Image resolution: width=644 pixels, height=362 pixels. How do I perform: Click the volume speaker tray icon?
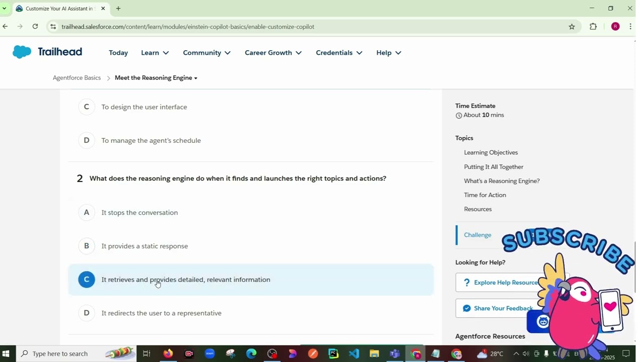tap(526, 353)
